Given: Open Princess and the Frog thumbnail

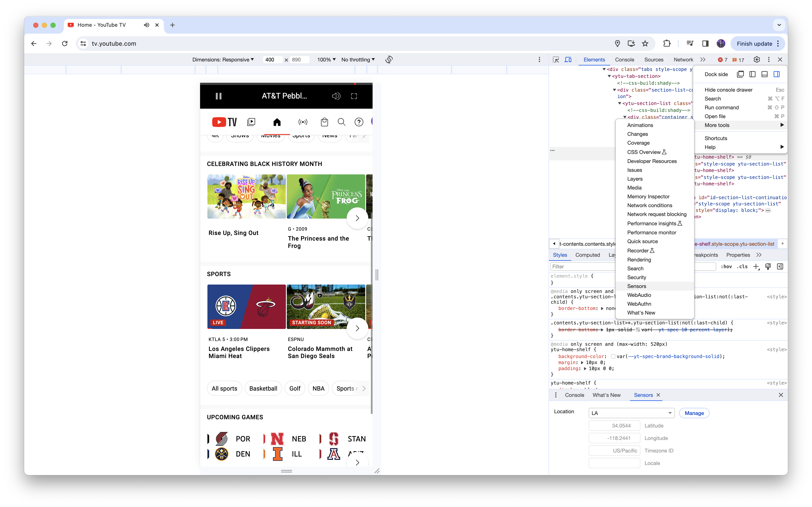Looking at the screenshot, I should tap(326, 197).
